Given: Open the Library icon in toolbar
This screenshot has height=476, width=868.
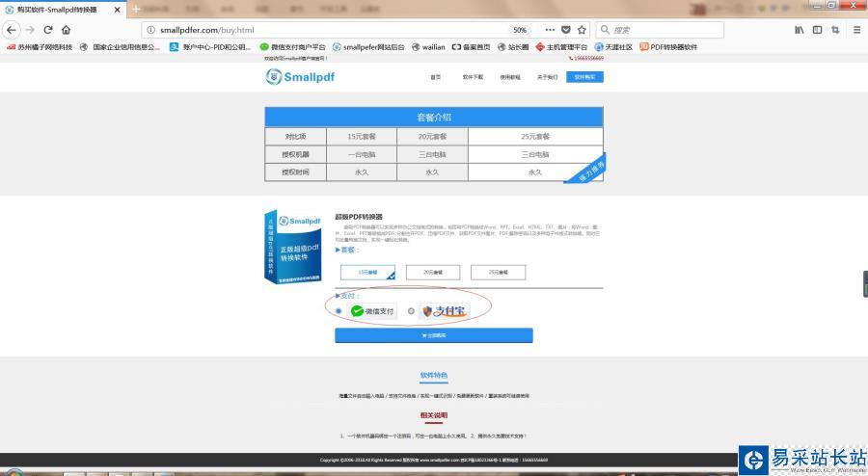Looking at the screenshot, I should [x=800, y=30].
